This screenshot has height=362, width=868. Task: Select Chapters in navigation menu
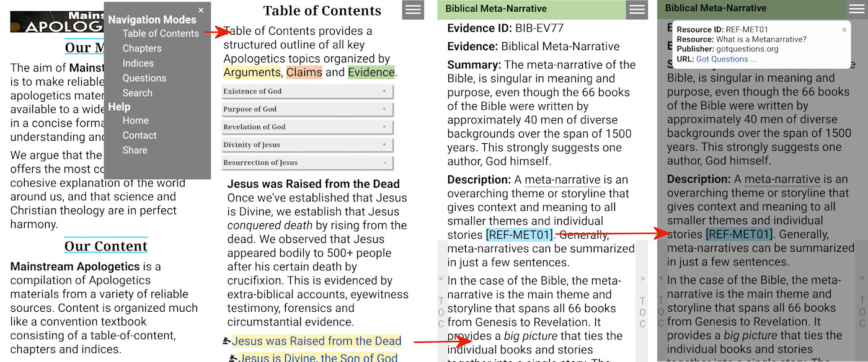[142, 48]
